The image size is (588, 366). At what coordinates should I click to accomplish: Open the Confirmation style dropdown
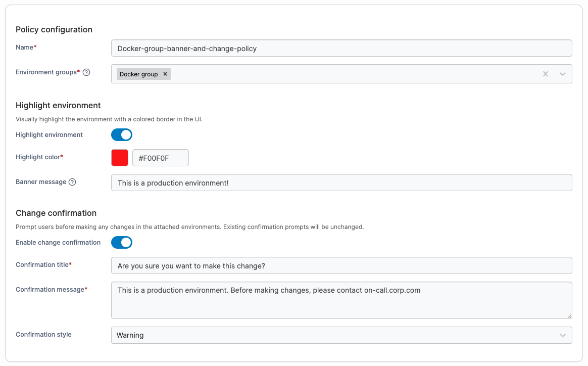pos(341,335)
